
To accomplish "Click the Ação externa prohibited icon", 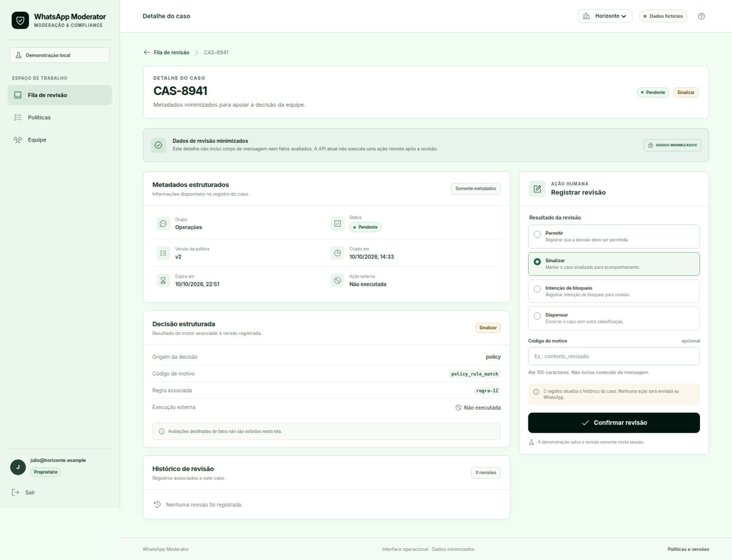I will pyautogui.click(x=337, y=281).
